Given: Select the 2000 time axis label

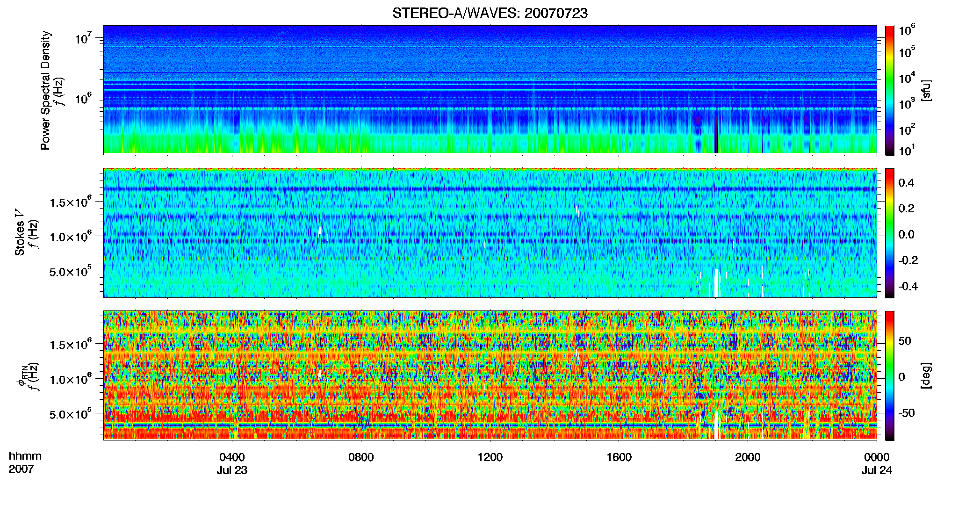Looking at the screenshot, I should pyautogui.click(x=748, y=457).
